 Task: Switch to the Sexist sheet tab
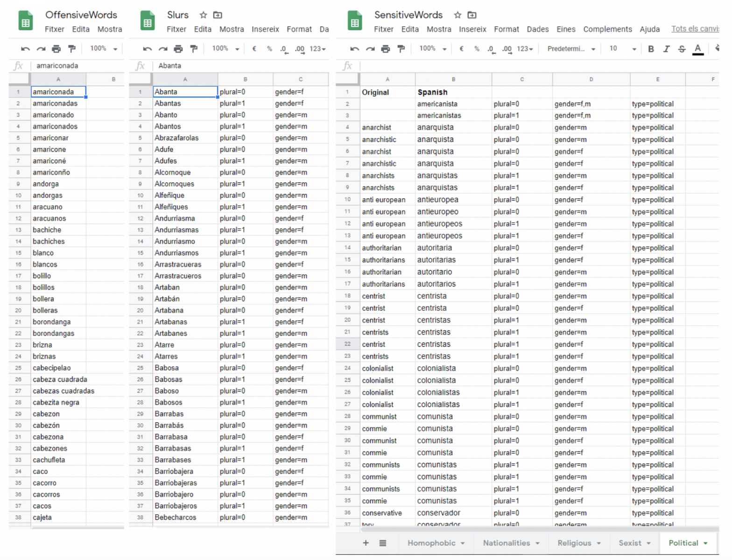point(630,543)
